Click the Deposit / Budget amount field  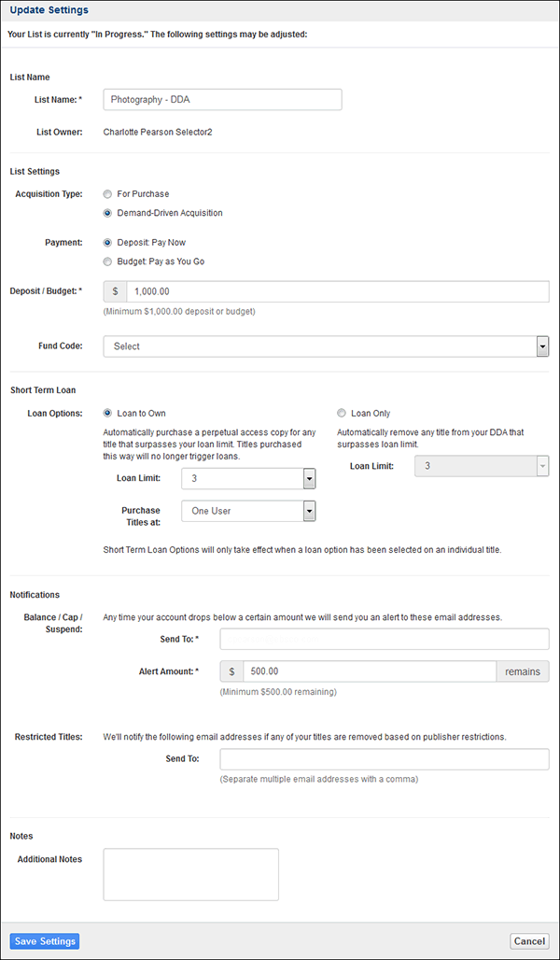pos(338,292)
